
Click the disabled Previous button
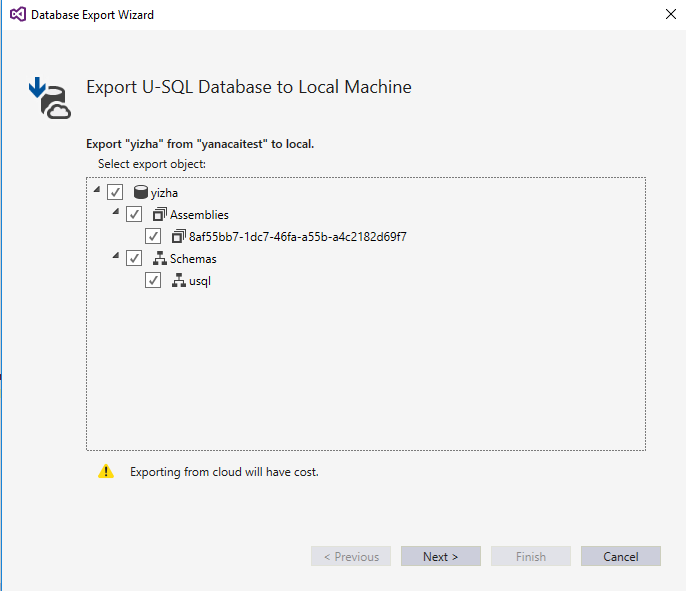coord(351,556)
